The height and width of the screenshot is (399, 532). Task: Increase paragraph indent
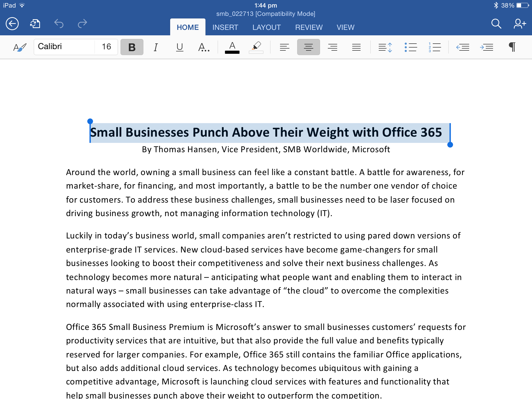click(x=486, y=47)
